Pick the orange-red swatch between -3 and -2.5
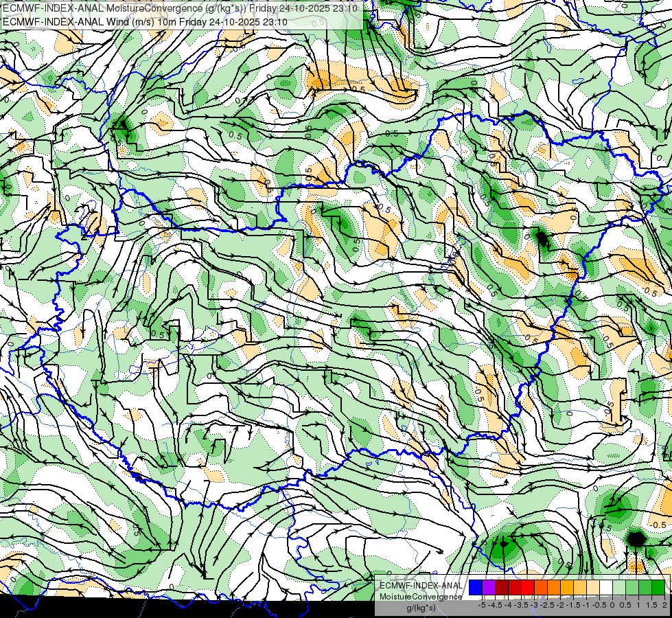Screen dimensions: 672x618 pos(541,588)
